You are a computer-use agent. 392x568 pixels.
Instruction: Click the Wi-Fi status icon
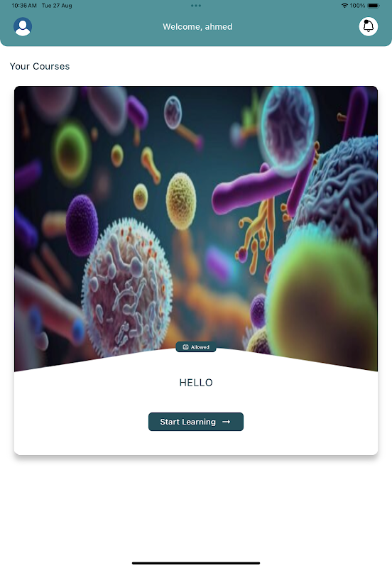pos(344,6)
